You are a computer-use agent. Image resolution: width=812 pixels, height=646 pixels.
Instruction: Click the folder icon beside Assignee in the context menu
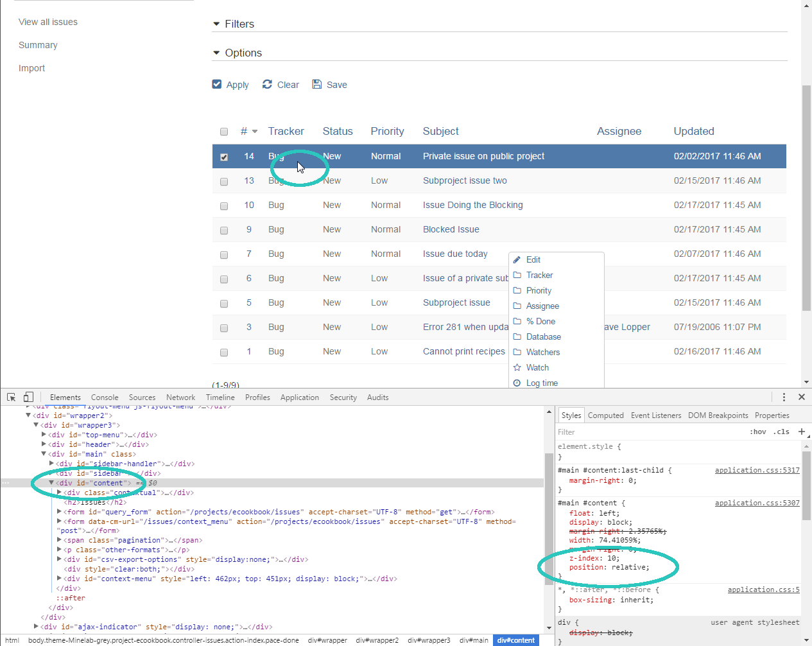coord(517,306)
